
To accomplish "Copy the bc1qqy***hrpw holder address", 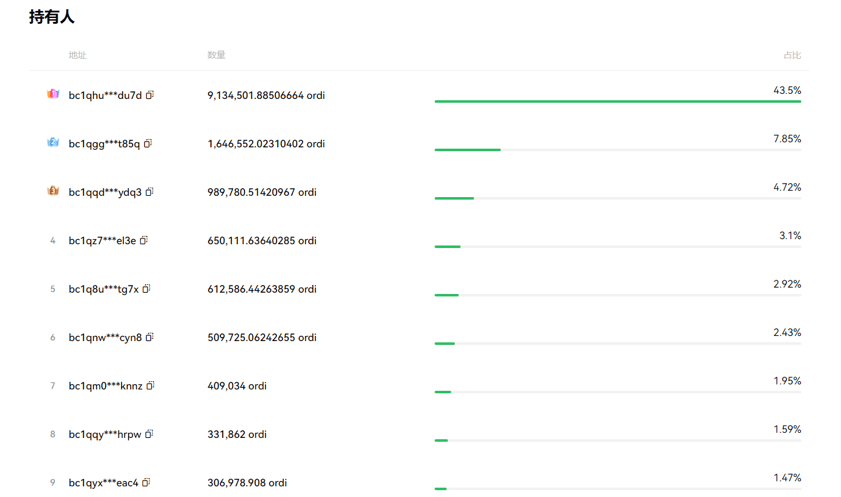I will 149,434.
